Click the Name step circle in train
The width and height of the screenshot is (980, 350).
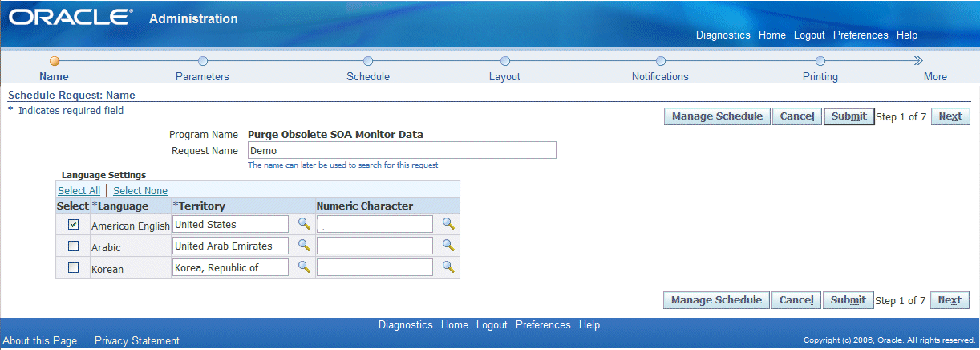(x=55, y=61)
